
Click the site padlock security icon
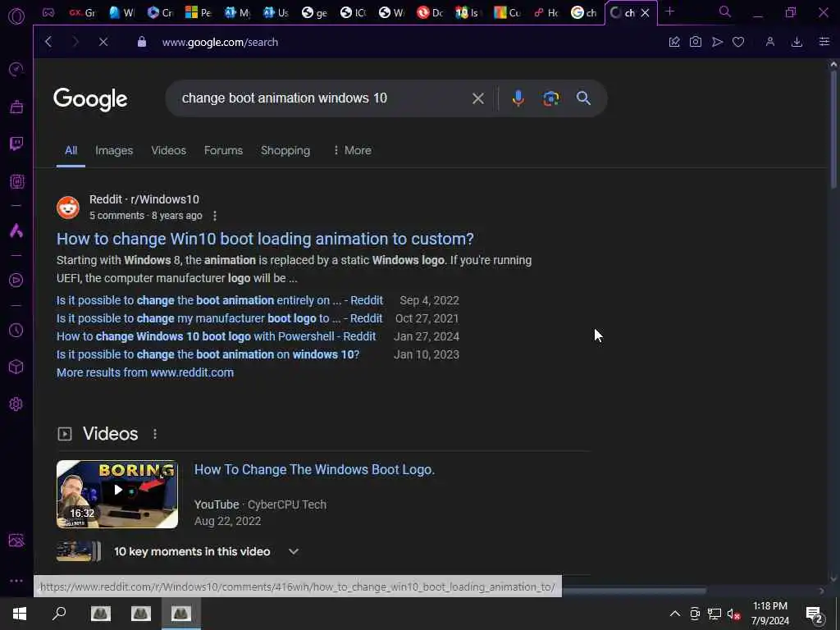pos(142,42)
